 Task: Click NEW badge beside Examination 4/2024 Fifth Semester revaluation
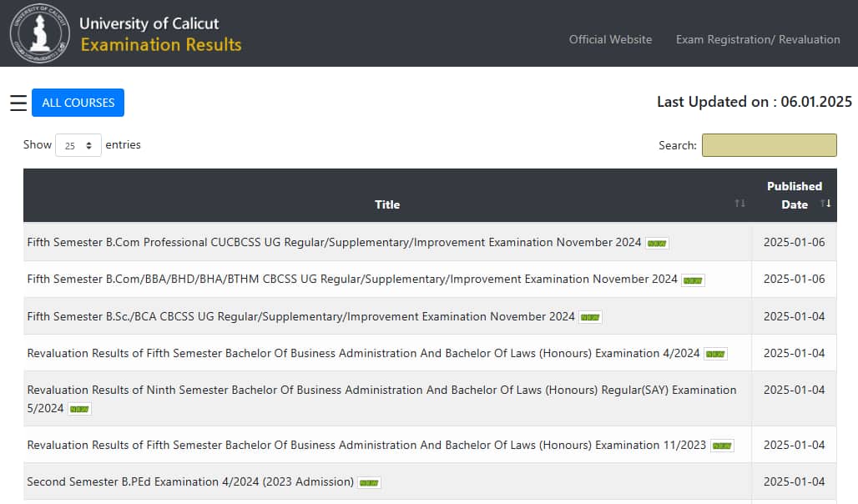715,354
